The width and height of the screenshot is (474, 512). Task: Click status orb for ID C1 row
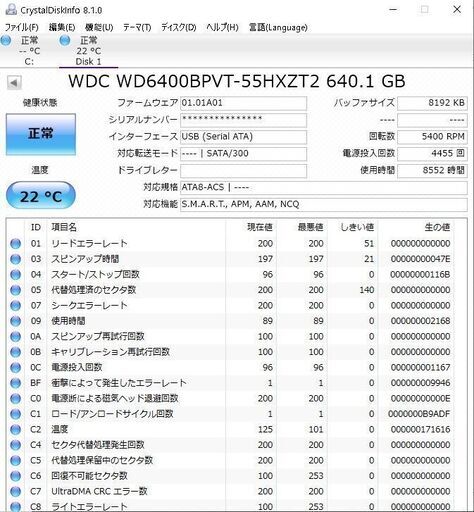tap(15, 414)
